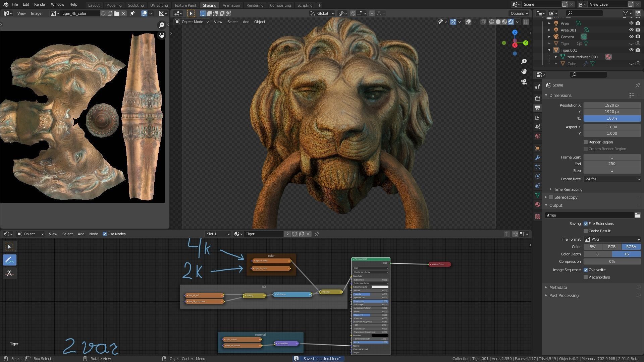
Task: Set Color Depth to 8
Action: [x=597, y=254]
